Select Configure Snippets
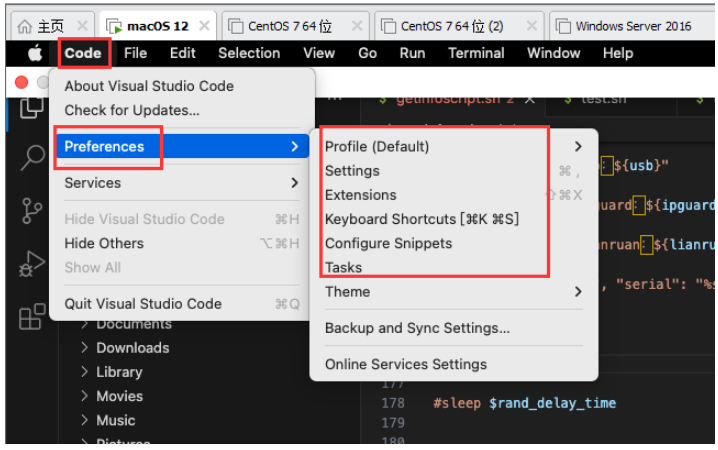 pyautogui.click(x=454, y=244)
